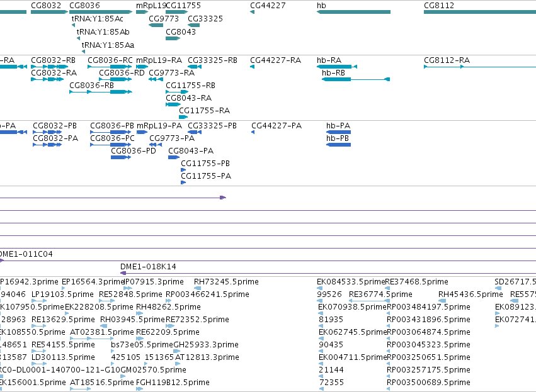Select the CG8036 gene feature
The width and height of the screenshot is (536, 392).
pyautogui.click(x=101, y=12)
